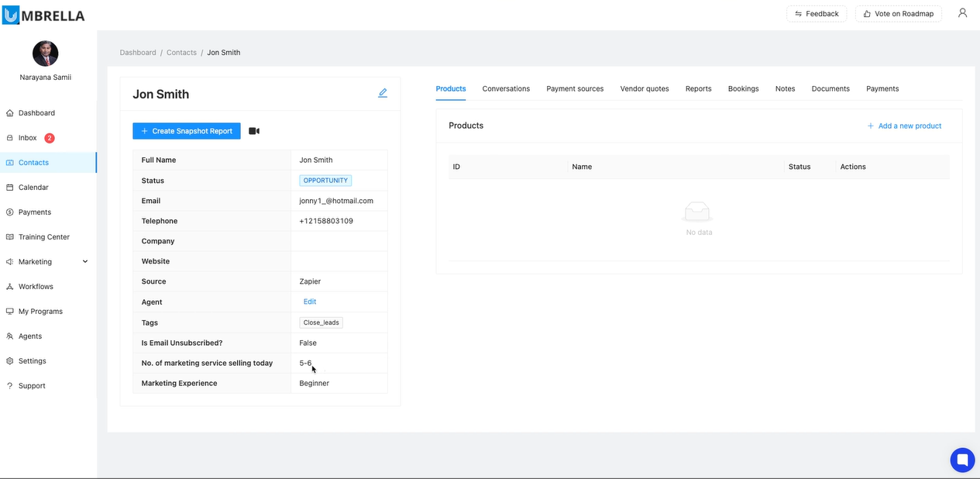Image resolution: width=980 pixels, height=479 pixels.
Task: Switch to the Products tab
Action: click(x=451, y=88)
